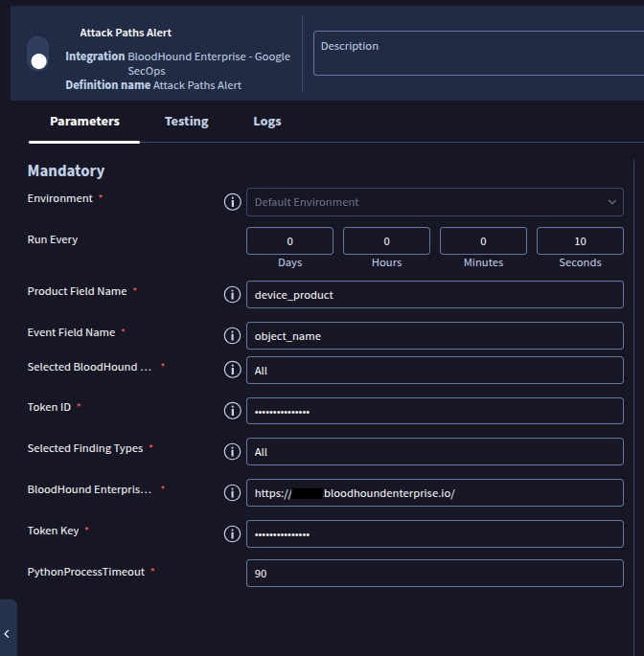Click the PythonProcessTimeout label

[x=86, y=572]
